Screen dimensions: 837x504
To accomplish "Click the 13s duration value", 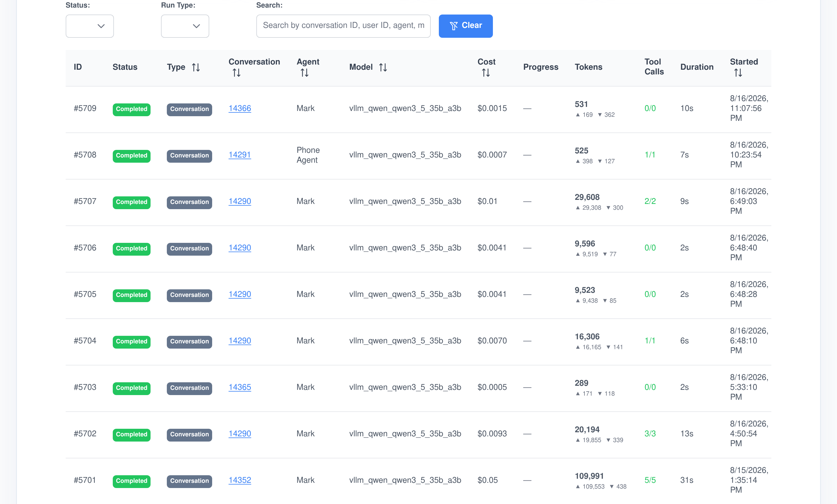I will [x=686, y=434].
